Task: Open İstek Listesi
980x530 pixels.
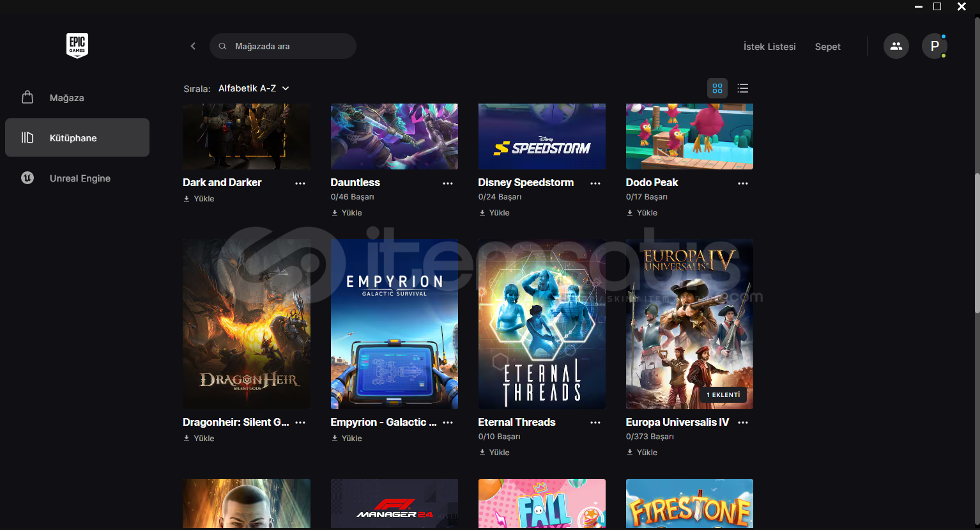Action: tap(769, 47)
